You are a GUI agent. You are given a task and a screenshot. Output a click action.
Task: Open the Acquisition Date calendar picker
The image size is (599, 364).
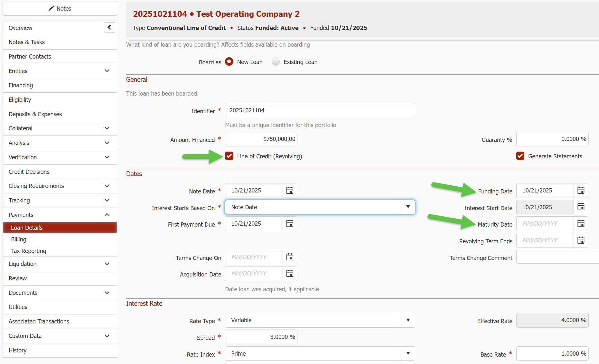(x=290, y=274)
